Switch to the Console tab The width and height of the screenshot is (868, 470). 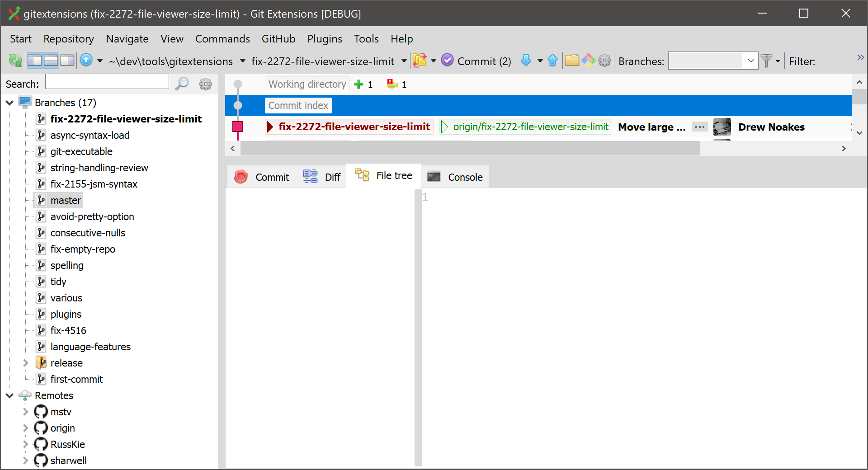click(454, 177)
